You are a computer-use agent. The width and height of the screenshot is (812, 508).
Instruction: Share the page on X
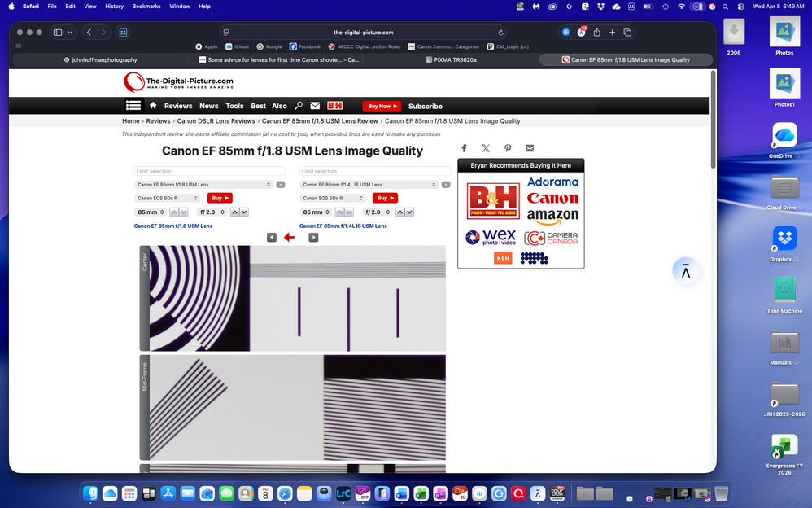pyautogui.click(x=486, y=148)
